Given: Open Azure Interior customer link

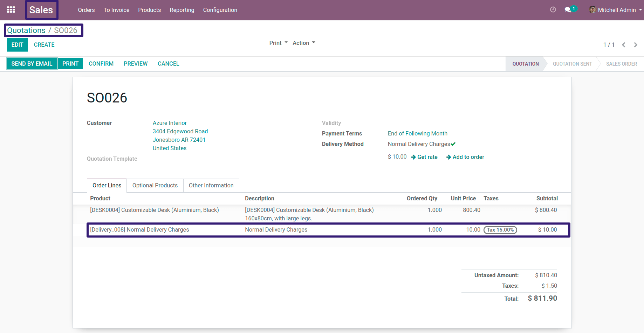Looking at the screenshot, I should click(x=170, y=123).
